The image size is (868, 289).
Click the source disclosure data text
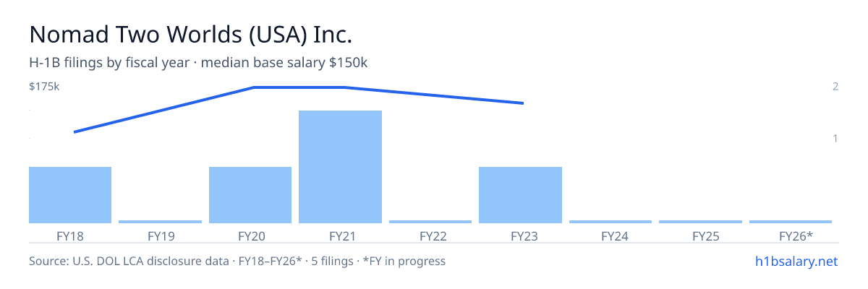[x=237, y=261]
